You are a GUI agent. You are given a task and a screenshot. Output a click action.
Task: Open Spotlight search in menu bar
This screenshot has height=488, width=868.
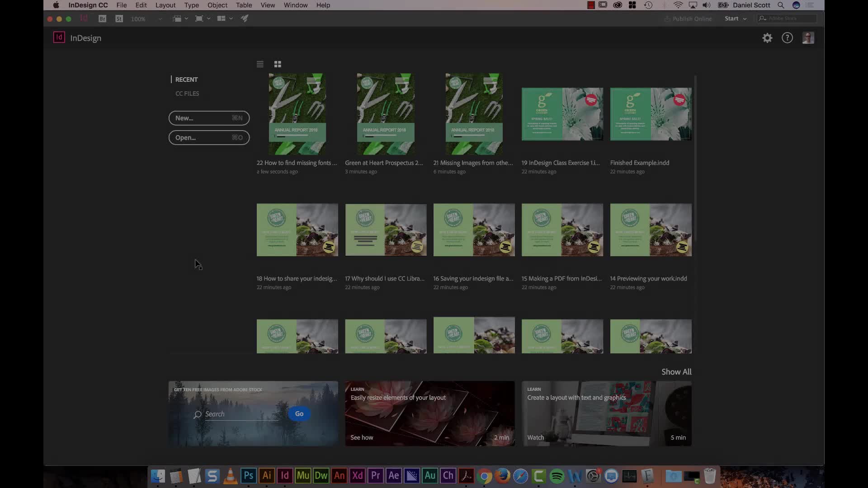[x=781, y=5]
